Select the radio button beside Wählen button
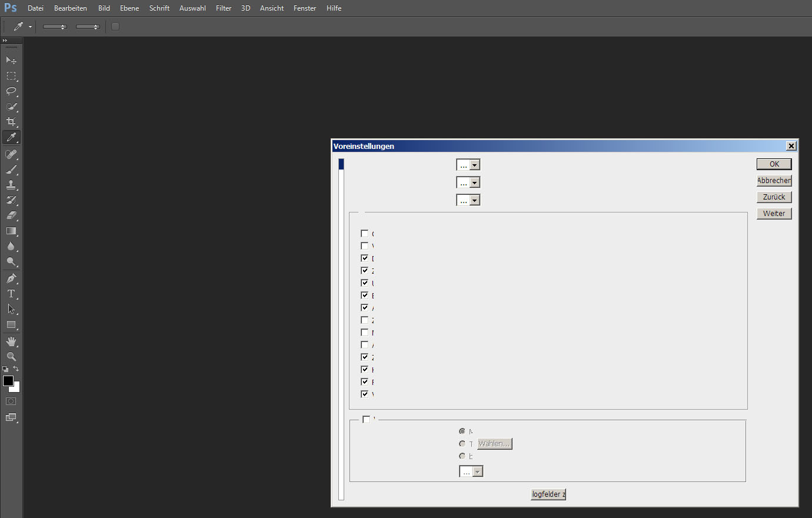 pyautogui.click(x=462, y=444)
